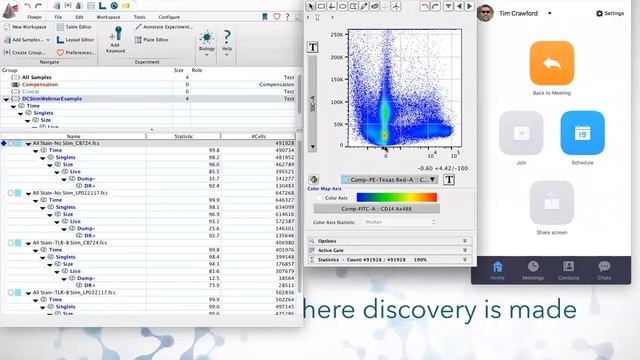
Task: Click the X-axis T text button
Action: pos(449,180)
